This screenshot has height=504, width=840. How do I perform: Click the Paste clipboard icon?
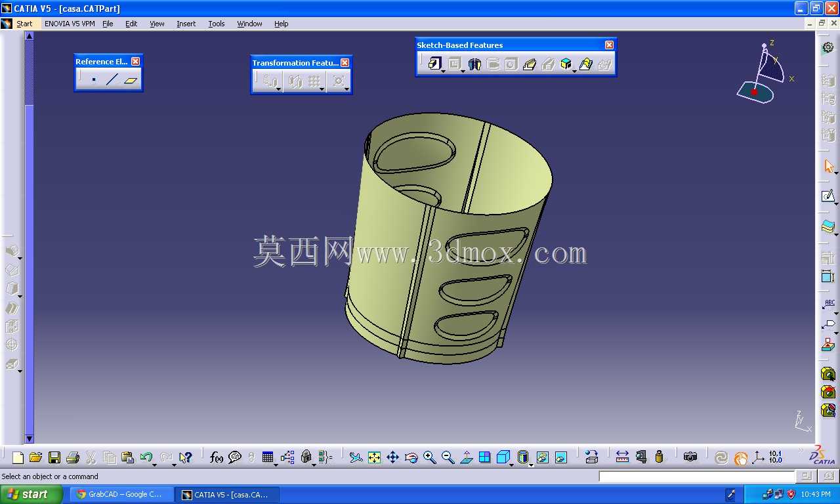(x=128, y=457)
